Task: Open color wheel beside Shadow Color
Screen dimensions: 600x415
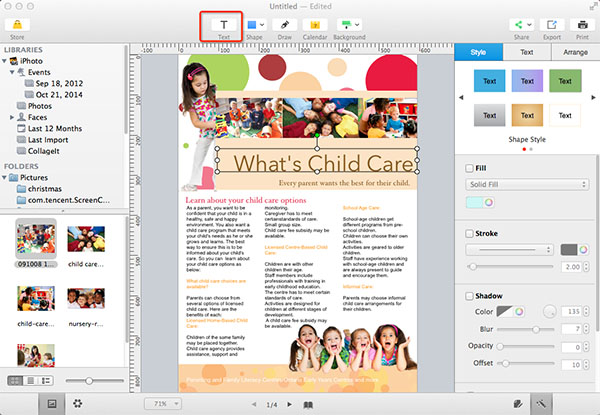Action: 519,311
